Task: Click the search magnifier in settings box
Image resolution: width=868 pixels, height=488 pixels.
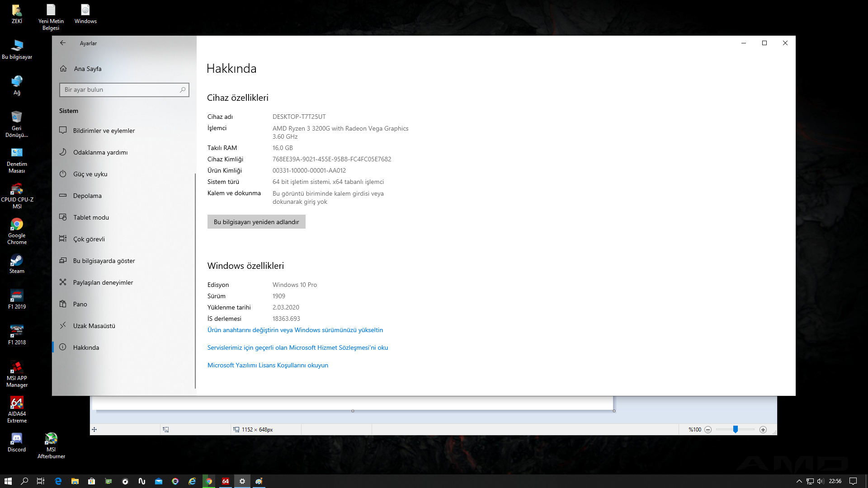Action: pyautogui.click(x=182, y=89)
